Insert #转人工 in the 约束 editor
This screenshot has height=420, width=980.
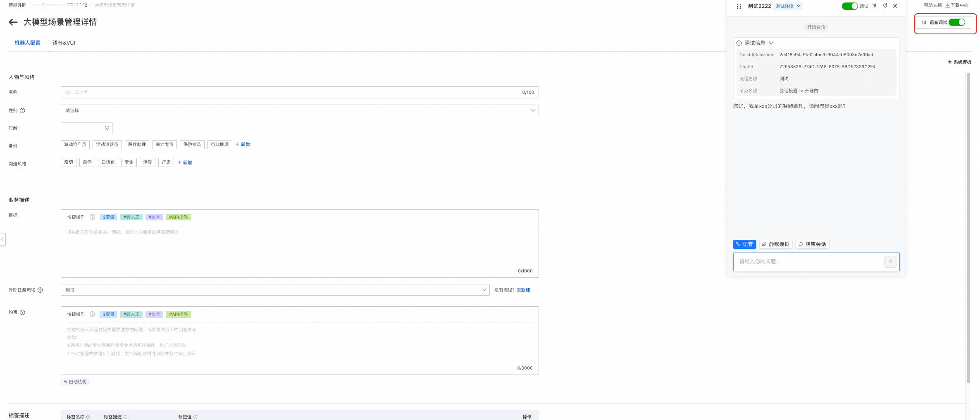(131, 314)
